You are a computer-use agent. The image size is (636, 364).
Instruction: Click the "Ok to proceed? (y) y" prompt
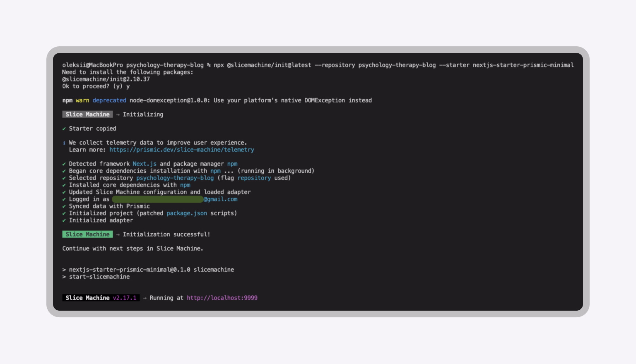(x=96, y=86)
